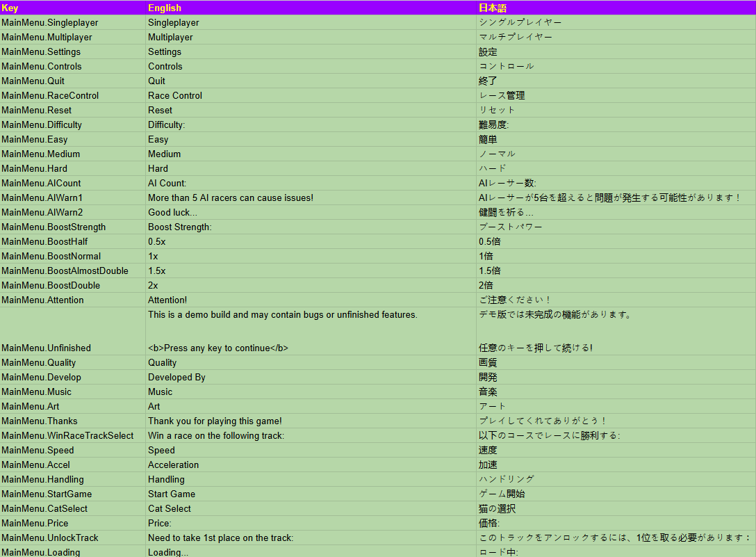Select the Japanese cell 'ハンドリング'
Viewport: 756px width, 557px height.
point(616,479)
